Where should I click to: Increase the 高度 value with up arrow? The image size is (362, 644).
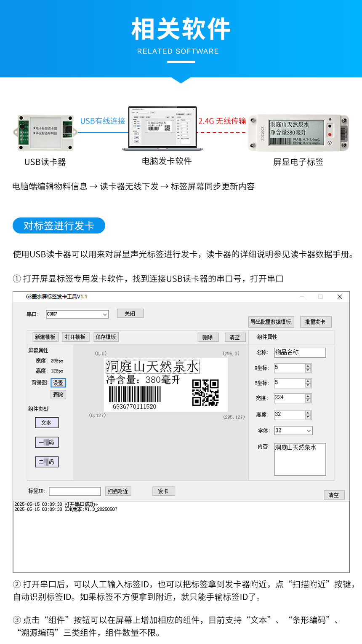pyautogui.click(x=308, y=413)
